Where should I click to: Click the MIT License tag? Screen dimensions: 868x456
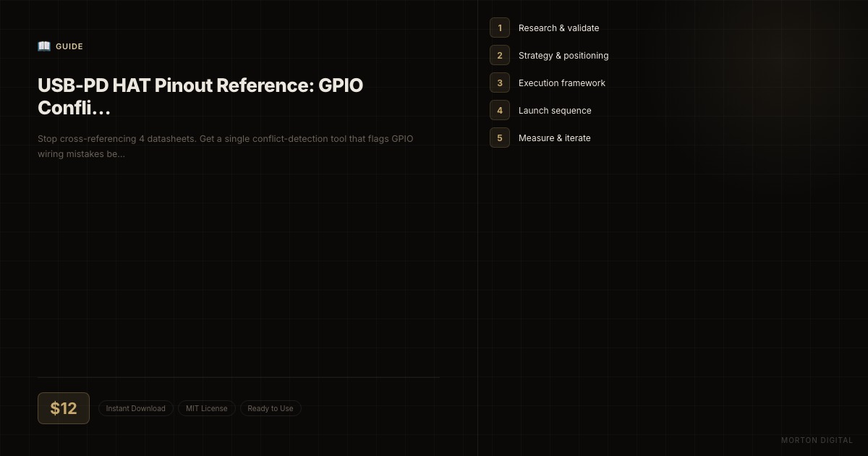click(x=207, y=408)
